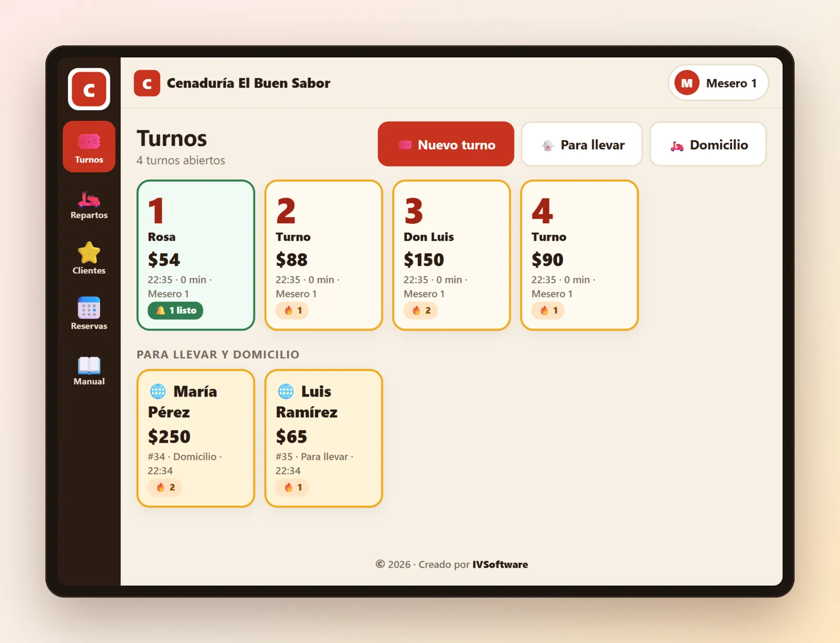Open turno 1 Rosa card
This screenshot has height=643, width=840.
pos(196,255)
